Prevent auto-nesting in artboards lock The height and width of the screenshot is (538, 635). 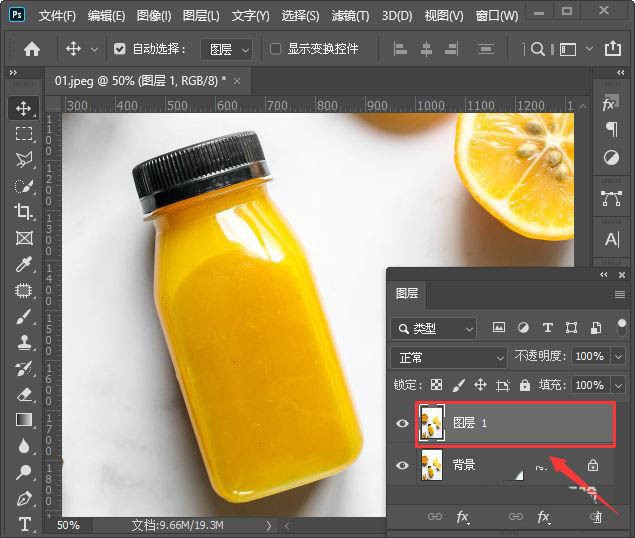pos(503,385)
